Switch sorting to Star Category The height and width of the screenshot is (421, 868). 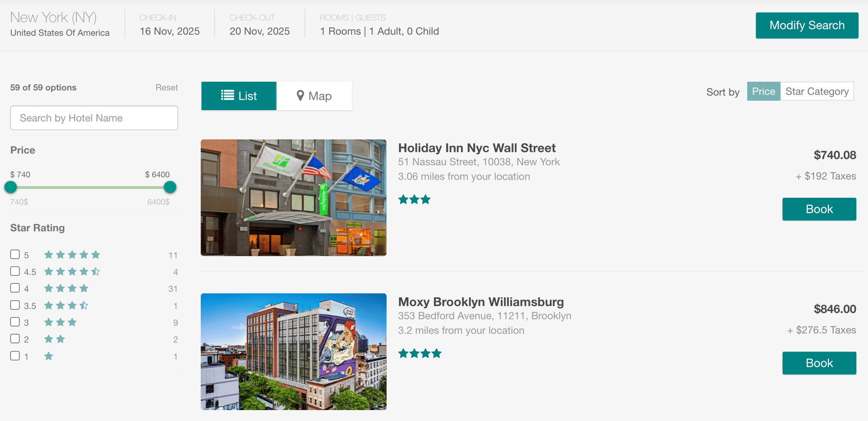tap(817, 92)
